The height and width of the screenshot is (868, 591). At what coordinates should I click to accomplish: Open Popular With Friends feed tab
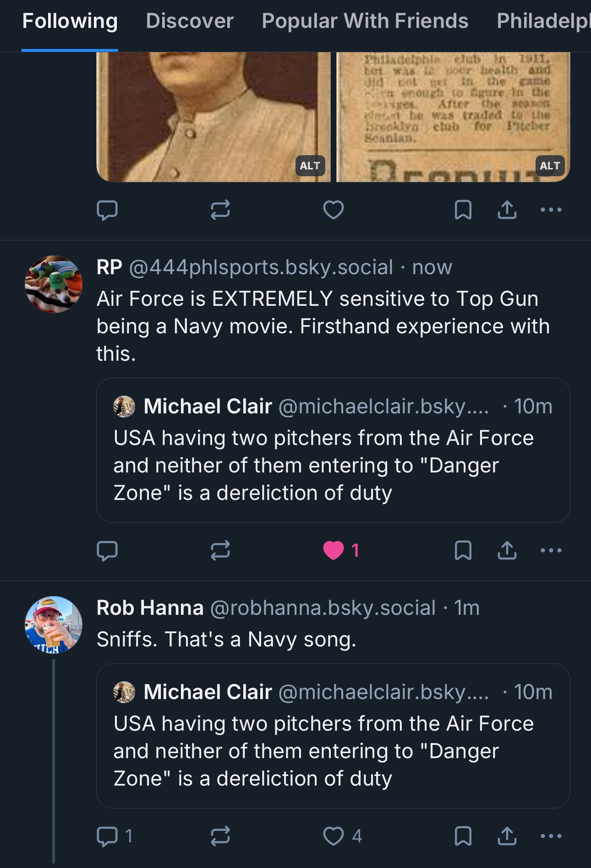click(x=365, y=21)
